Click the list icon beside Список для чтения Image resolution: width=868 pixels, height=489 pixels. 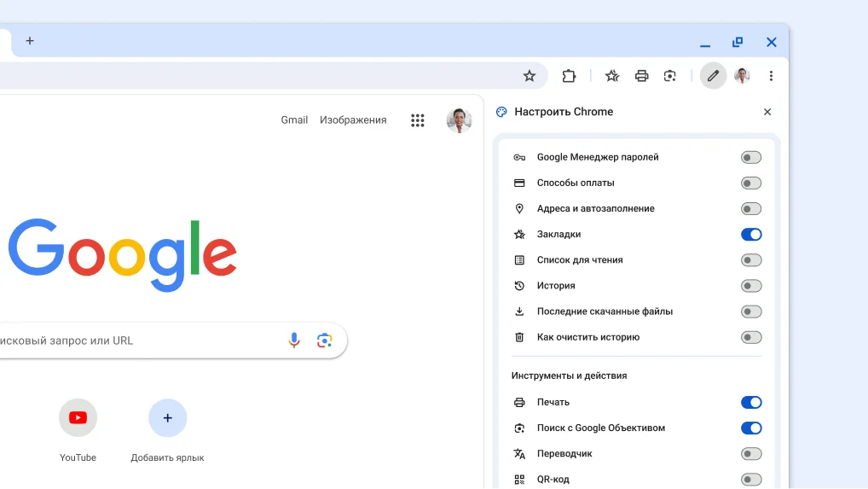pyautogui.click(x=519, y=260)
